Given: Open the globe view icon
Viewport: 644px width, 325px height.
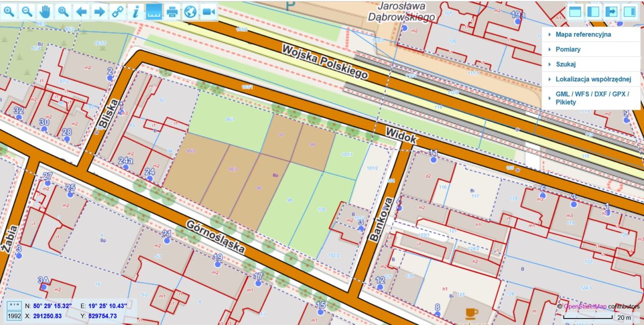Looking at the screenshot, I should click(x=190, y=11).
